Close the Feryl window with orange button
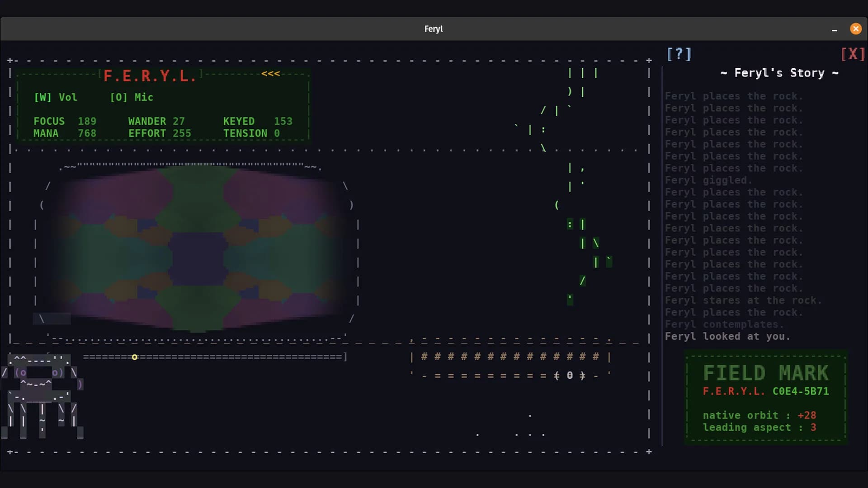Viewport: 868px width, 488px height. click(856, 29)
